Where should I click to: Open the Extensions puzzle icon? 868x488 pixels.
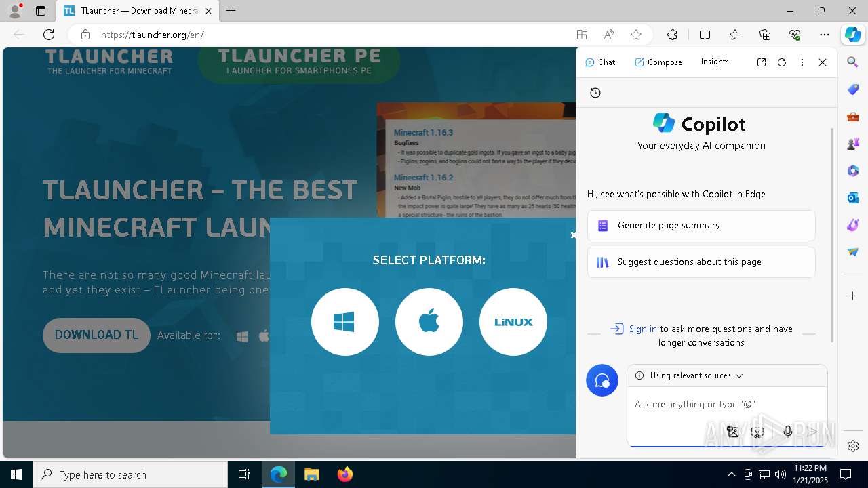pos(672,35)
